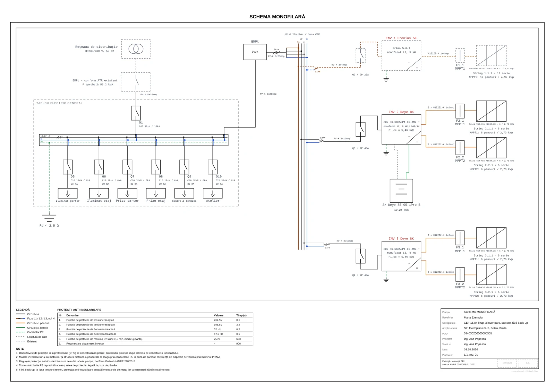
Task: Select the 10,24 kWh battery capacity text
Action: click(x=401, y=210)
